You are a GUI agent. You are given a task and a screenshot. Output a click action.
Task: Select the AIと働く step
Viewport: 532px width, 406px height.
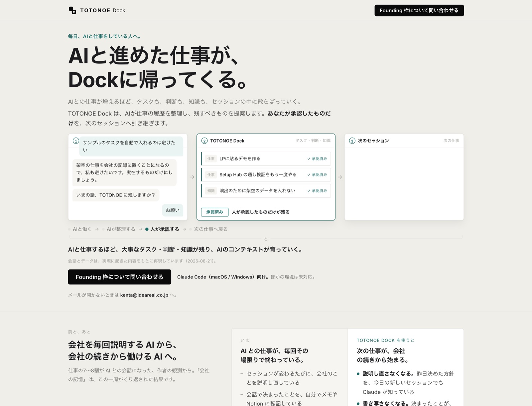[80, 229]
